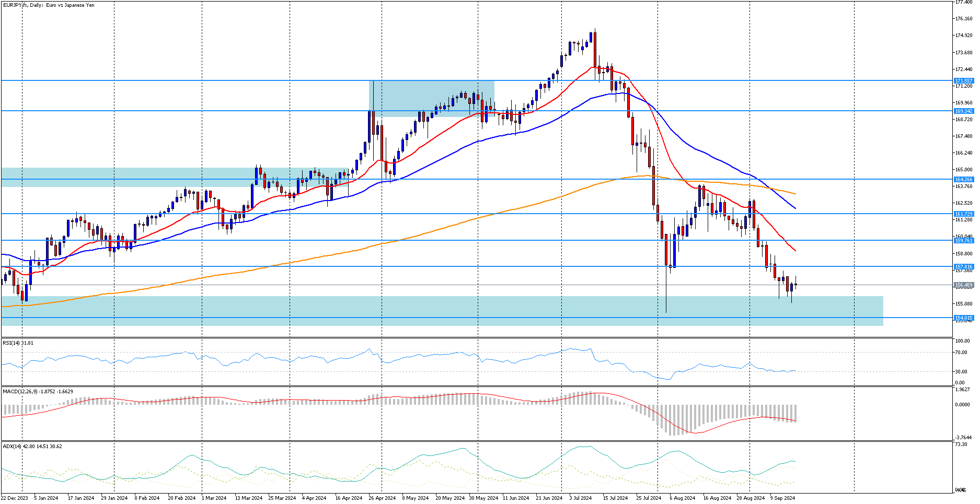Image resolution: width=980 pixels, height=504 pixels.
Task: Click the EURJPY Daily chart title
Action: pos(49,5)
